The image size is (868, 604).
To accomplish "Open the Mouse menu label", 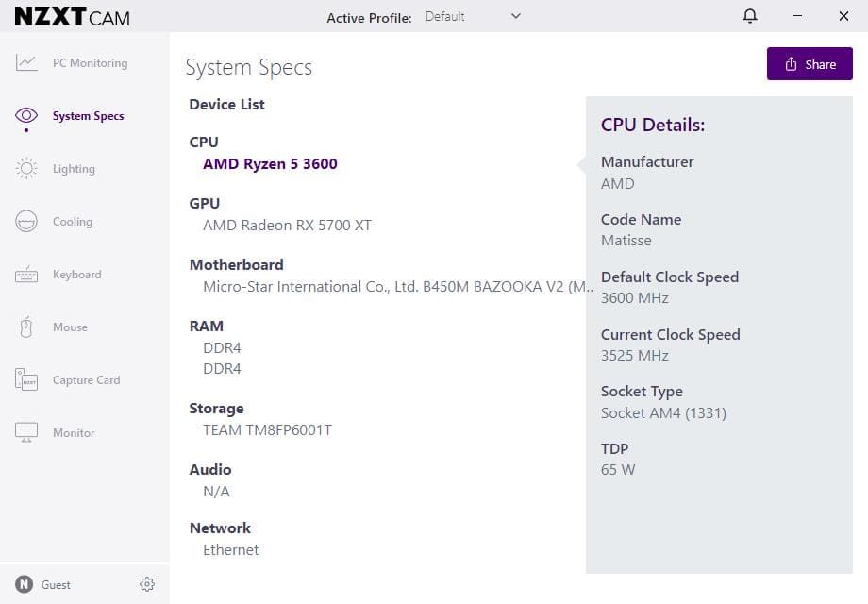I will [70, 327].
